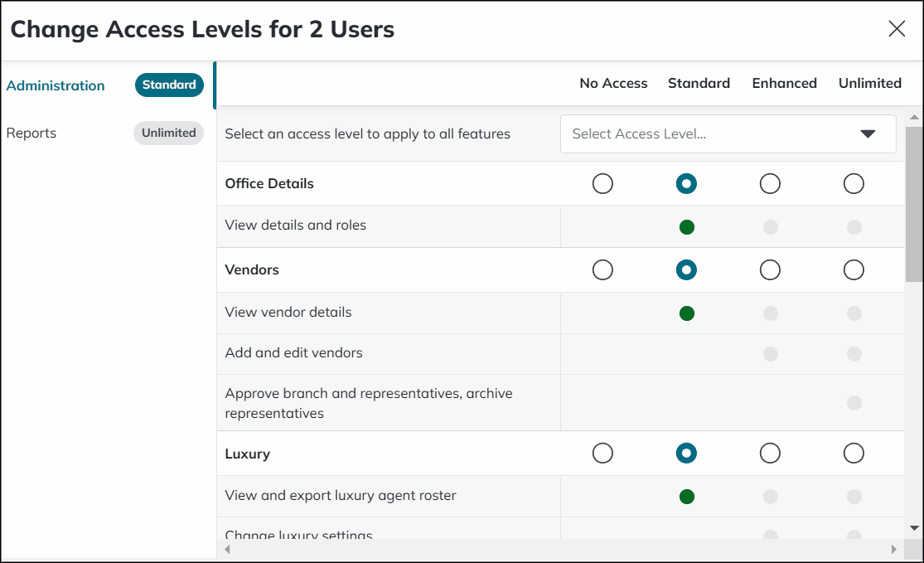Click 'Approve branch and representatives, archive representatives' label

[369, 403]
